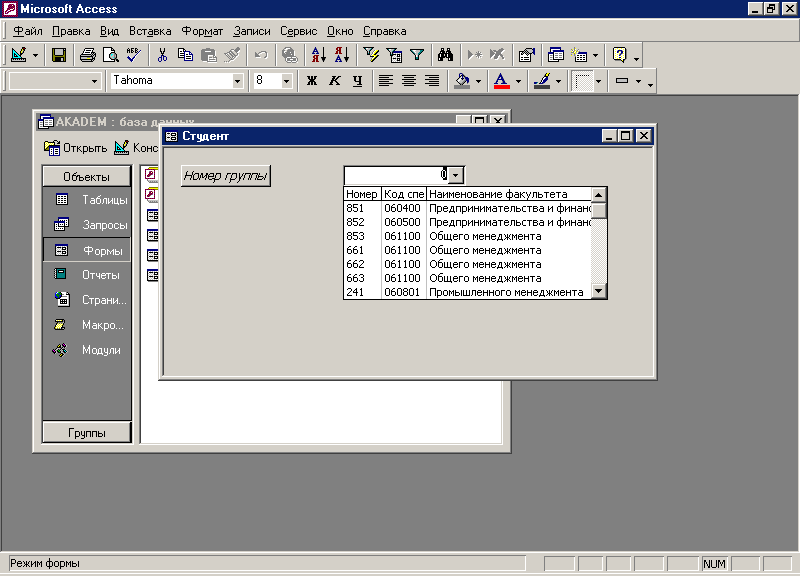Screen dimensions: 800x576
Task: Click the group number input field
Action: click(x=396, y=175)
